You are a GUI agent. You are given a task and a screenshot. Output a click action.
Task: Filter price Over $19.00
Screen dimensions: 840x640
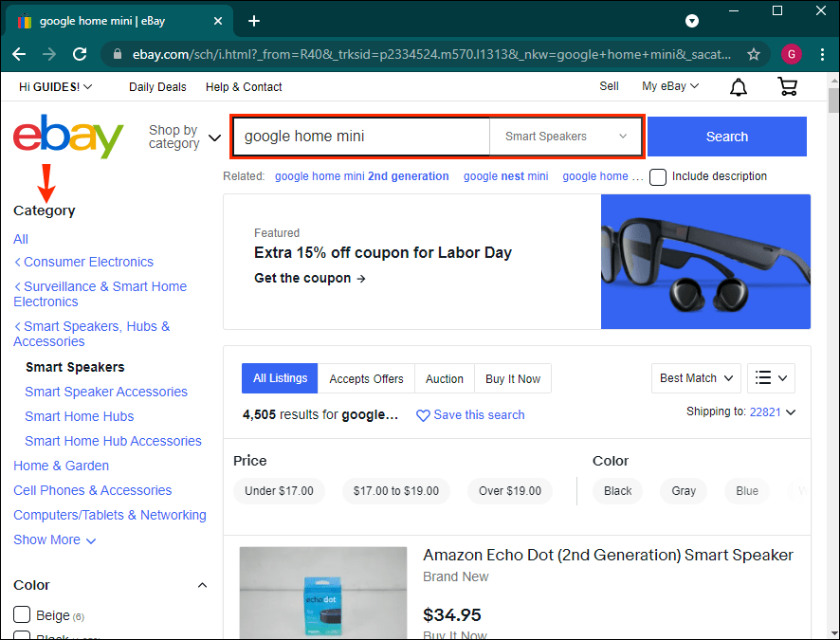point(510,490)
